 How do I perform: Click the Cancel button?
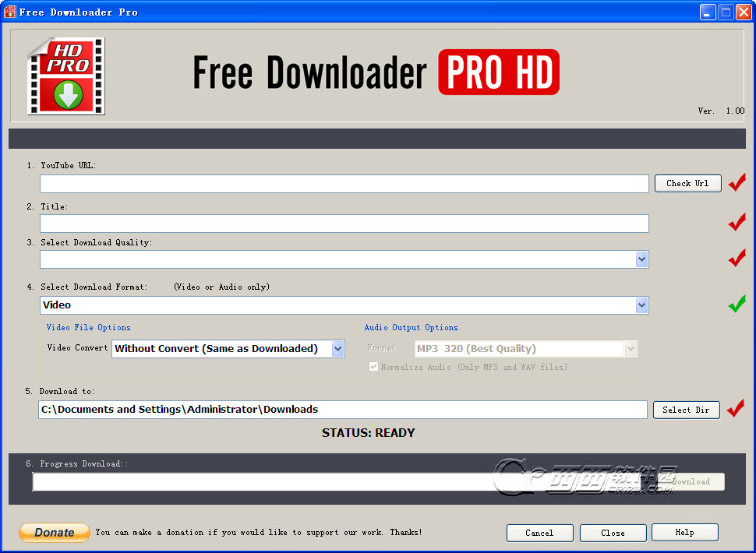tap(539, 533)
